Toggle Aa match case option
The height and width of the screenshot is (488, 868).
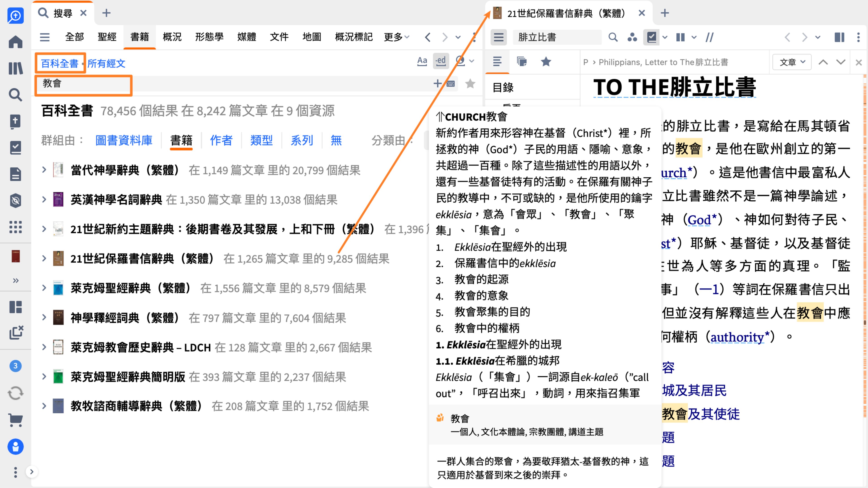point(422,61)
